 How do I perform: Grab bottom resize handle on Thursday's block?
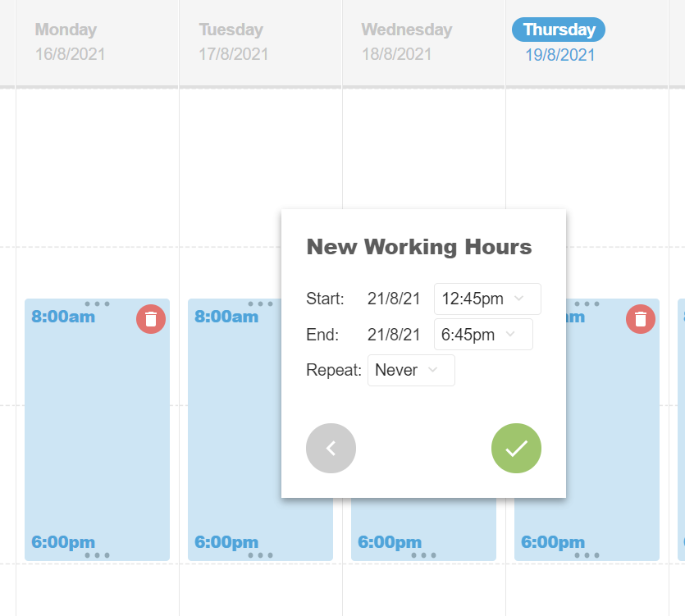point(587,555)
